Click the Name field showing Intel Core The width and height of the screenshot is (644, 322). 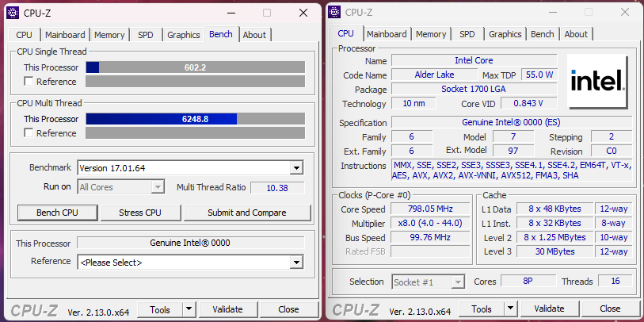[474, 60]
